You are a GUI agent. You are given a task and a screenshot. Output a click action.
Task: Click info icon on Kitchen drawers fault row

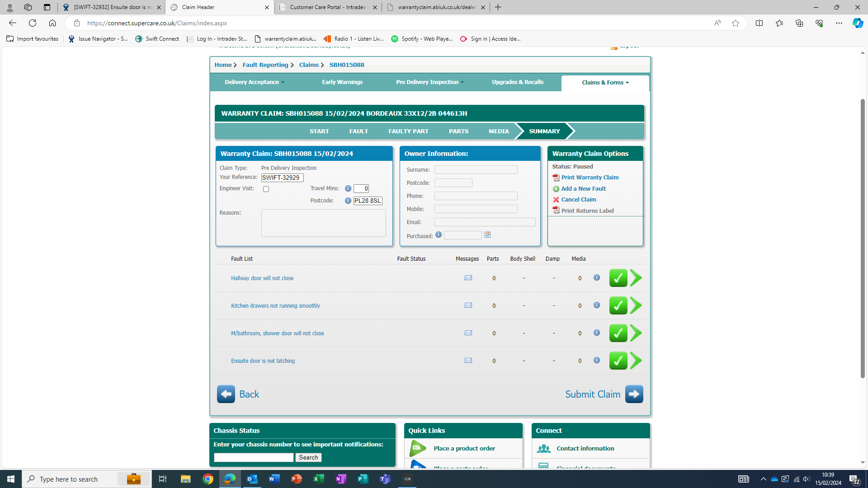pos(597,305)
